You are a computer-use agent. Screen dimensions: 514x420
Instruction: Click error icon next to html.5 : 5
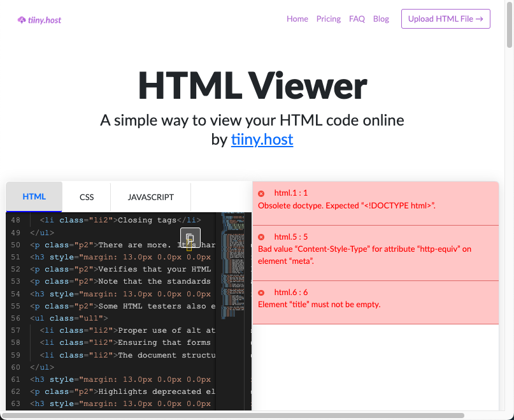261,237
